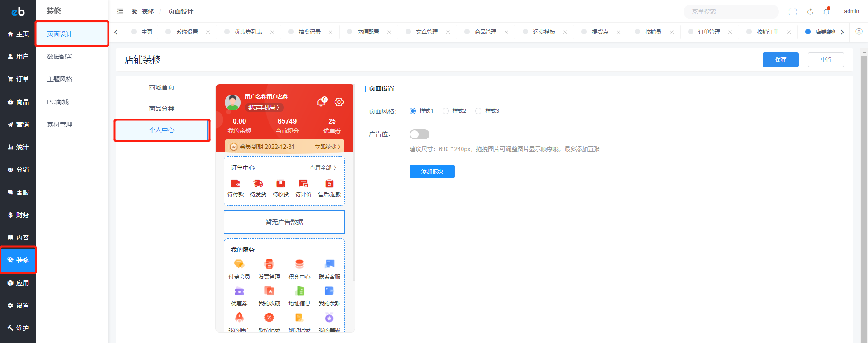This screenshot has height=343, width=868.
Task: Click the eb logo icon
Action: coord(18,12)
